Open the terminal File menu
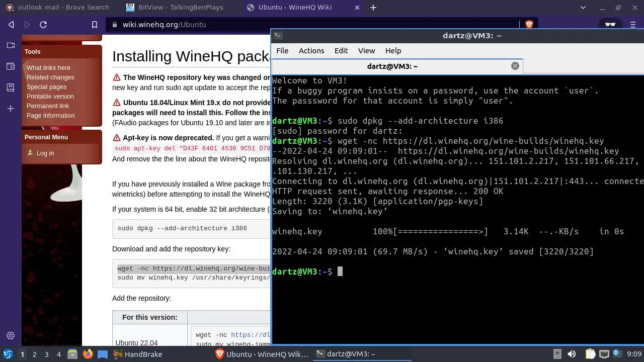The image size is (644, 362). click(x=282, y=51)
